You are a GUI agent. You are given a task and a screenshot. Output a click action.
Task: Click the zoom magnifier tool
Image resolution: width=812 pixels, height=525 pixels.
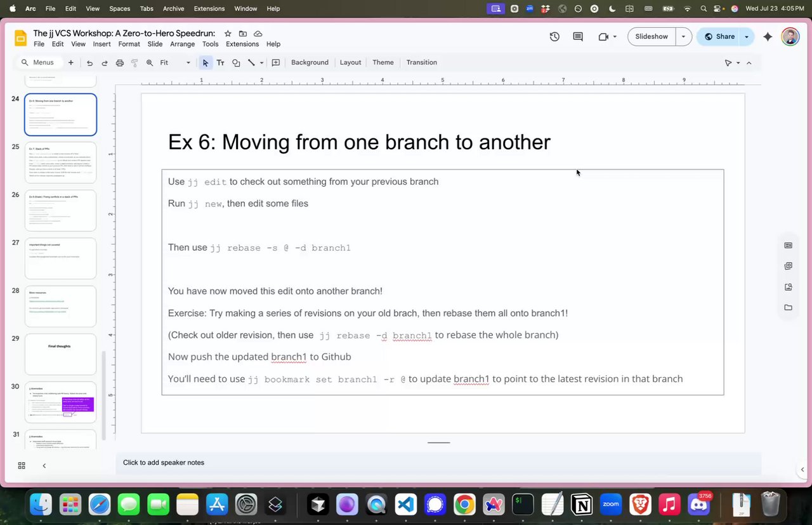[150, 63]
